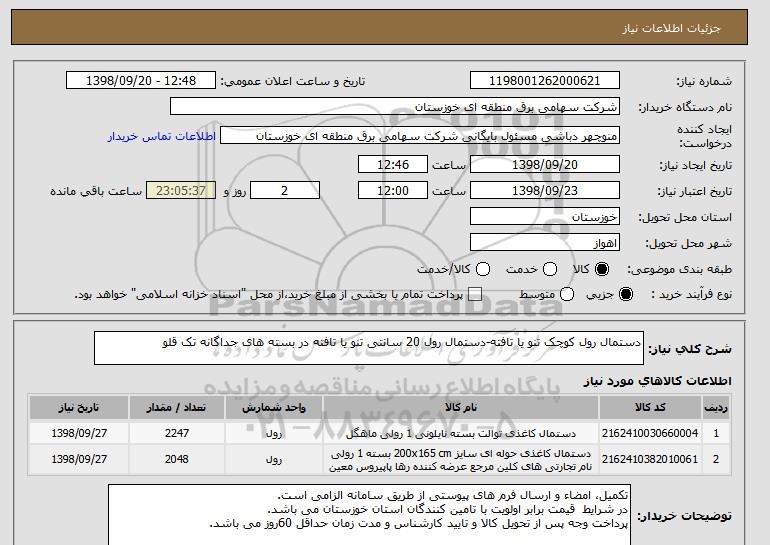Click the remaining days field showing 2

coord(285,191)
